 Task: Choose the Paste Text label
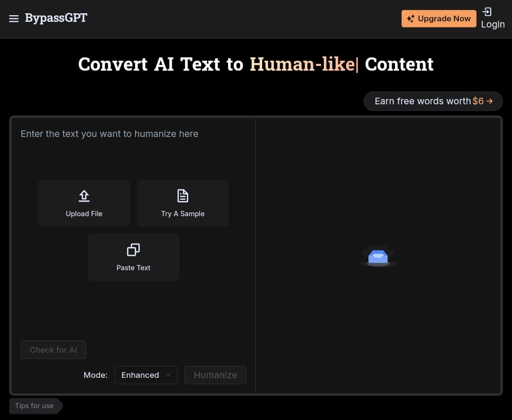tap(133, 268)
